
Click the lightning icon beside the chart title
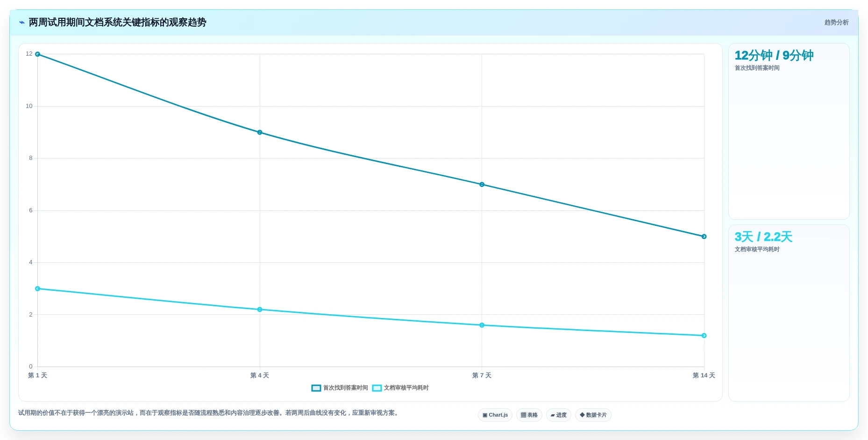pyautogui.click(x=21, y=22)
